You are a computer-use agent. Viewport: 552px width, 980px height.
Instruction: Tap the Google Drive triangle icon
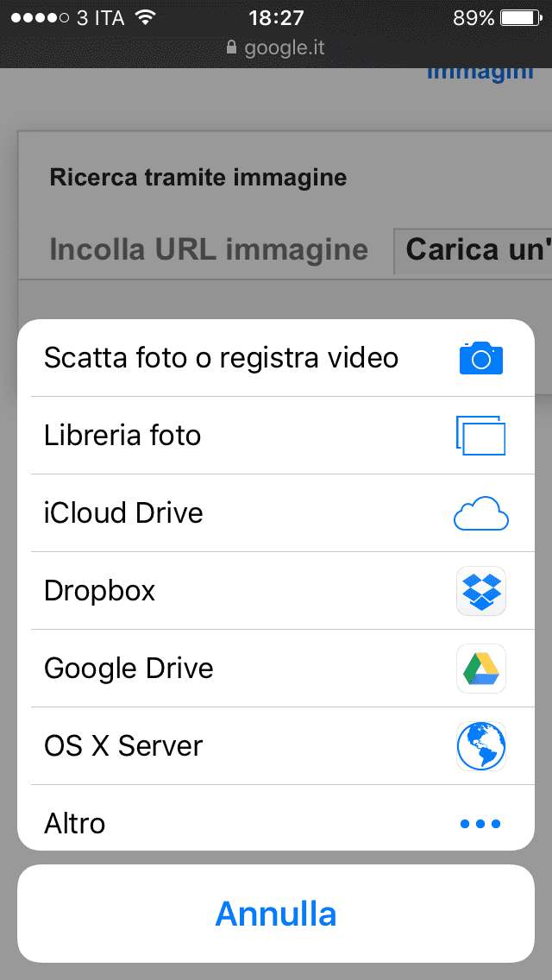tap(480, 669)
